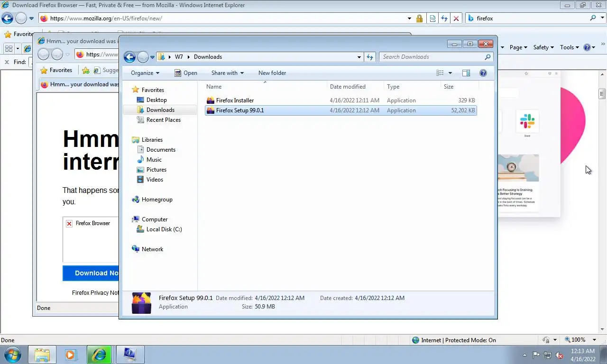Toggle Compatibility View in IE address bar
Screen dimensions: 607x364
432,18
